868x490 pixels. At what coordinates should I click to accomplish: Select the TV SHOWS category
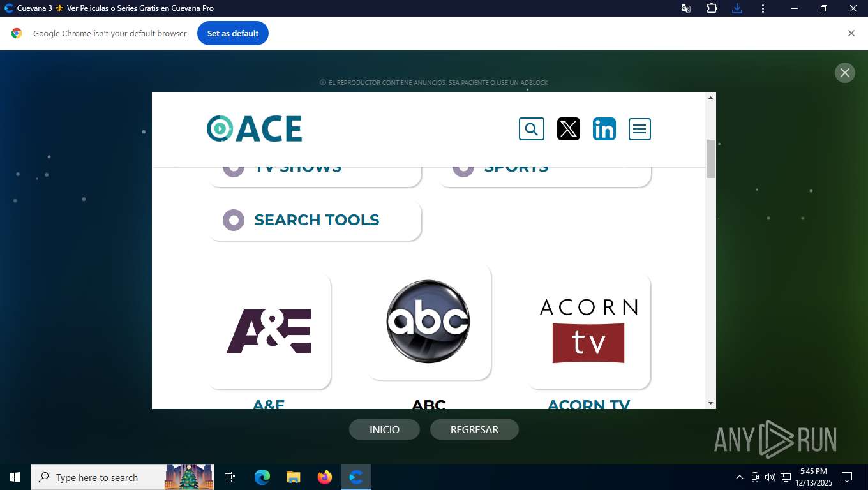click(x=315, y=176)
